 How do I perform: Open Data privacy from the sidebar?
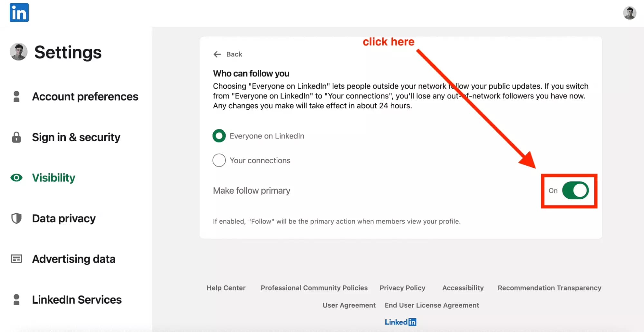click(x=63, y=218)
